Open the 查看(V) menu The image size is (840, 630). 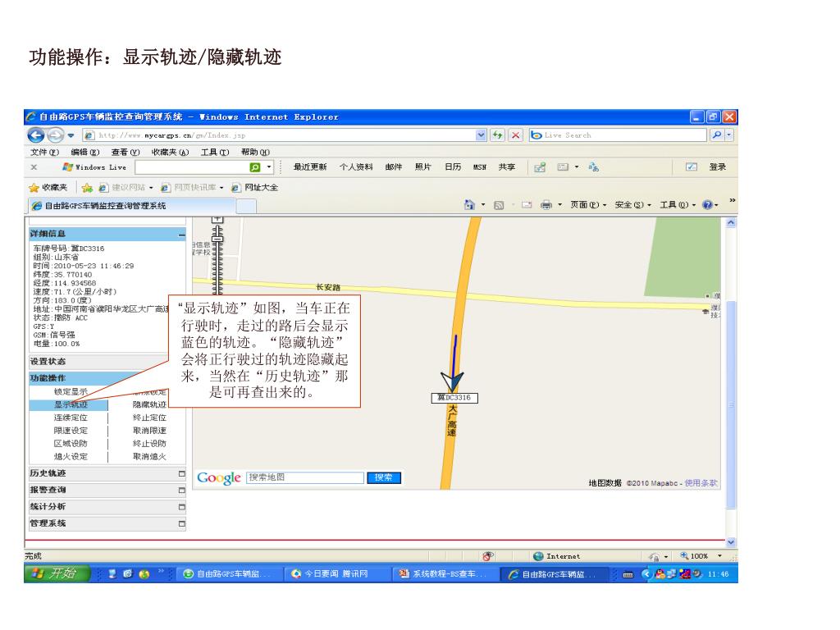pos(125,152)
